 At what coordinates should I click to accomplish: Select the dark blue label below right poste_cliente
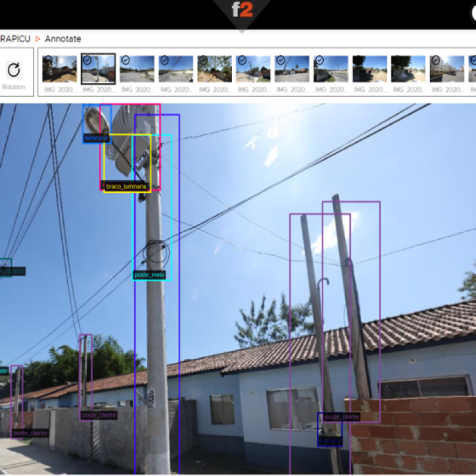tap(330, 441)
